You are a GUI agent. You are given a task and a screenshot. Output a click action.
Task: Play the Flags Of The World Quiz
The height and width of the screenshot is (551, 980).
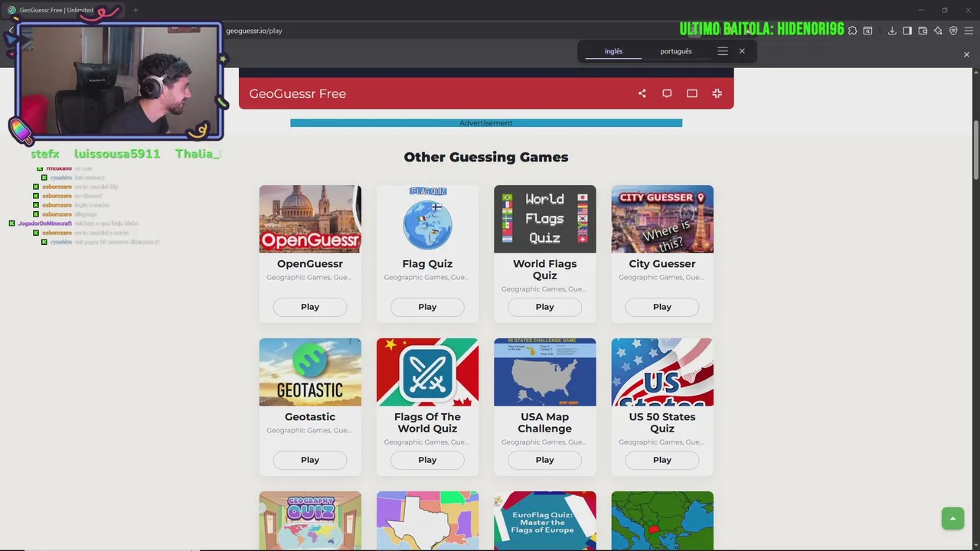pyautogui.click(x=427, y=460)
